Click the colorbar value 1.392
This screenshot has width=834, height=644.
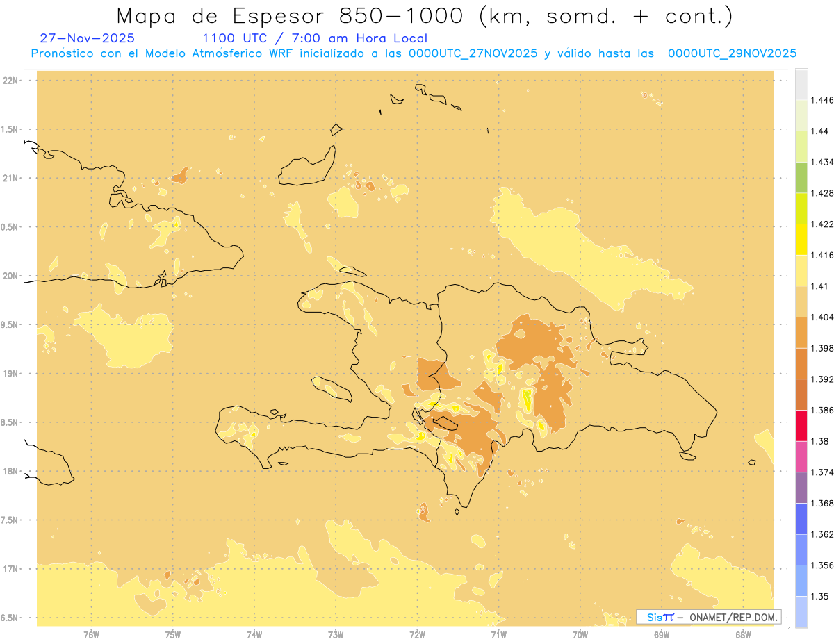click(823, 379)
